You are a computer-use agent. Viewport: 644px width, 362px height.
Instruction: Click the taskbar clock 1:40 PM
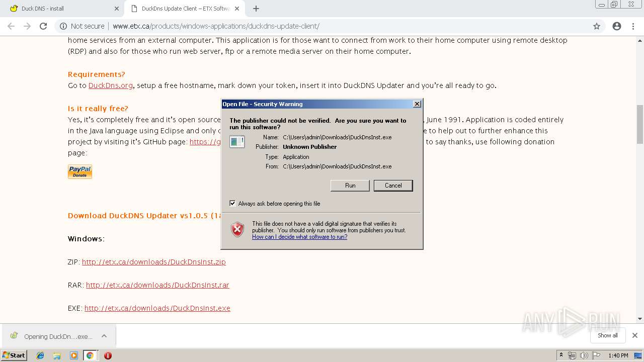[618, 355]
